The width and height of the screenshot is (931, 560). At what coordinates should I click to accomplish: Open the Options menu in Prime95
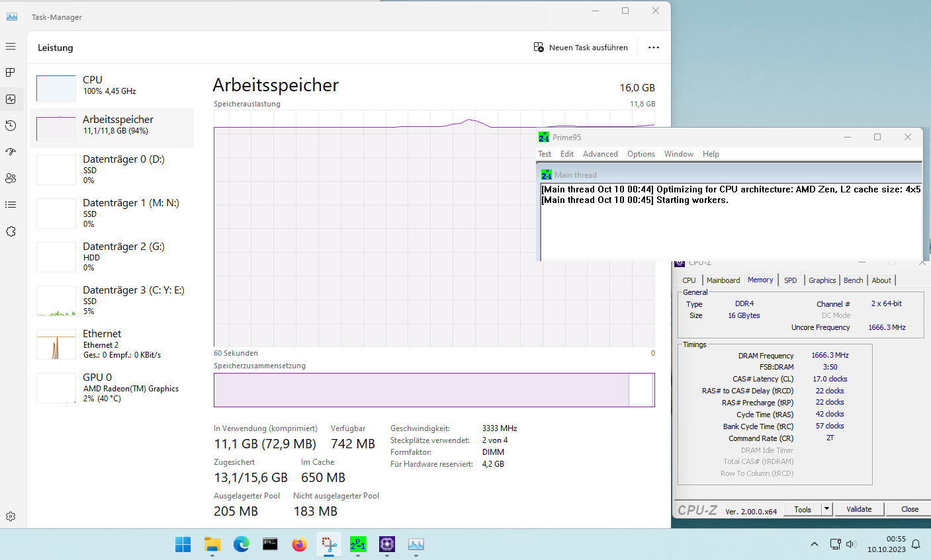[x=641, y=153]
